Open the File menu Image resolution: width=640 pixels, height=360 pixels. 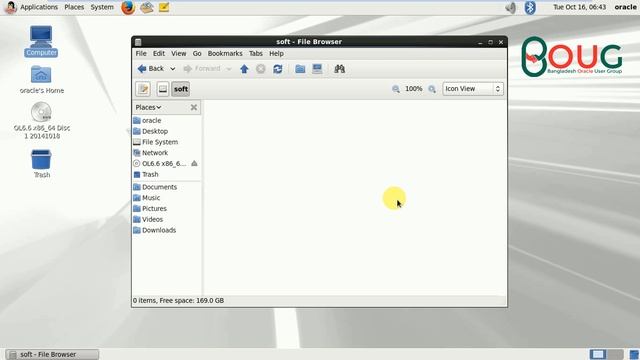click(141, 53)
